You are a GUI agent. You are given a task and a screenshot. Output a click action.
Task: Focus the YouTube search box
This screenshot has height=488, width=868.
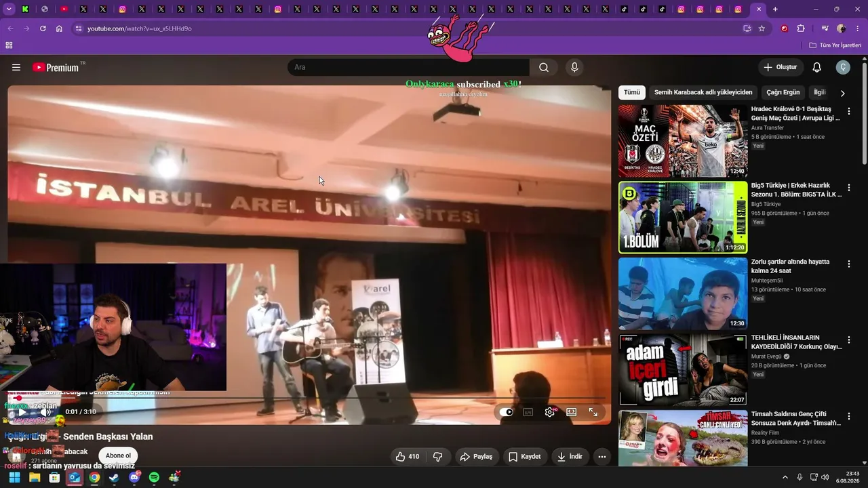408,67
